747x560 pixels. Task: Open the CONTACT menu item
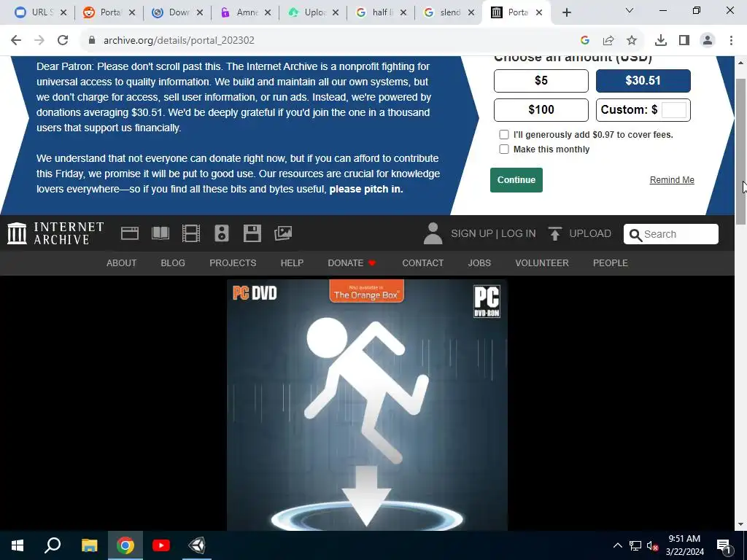422,262
